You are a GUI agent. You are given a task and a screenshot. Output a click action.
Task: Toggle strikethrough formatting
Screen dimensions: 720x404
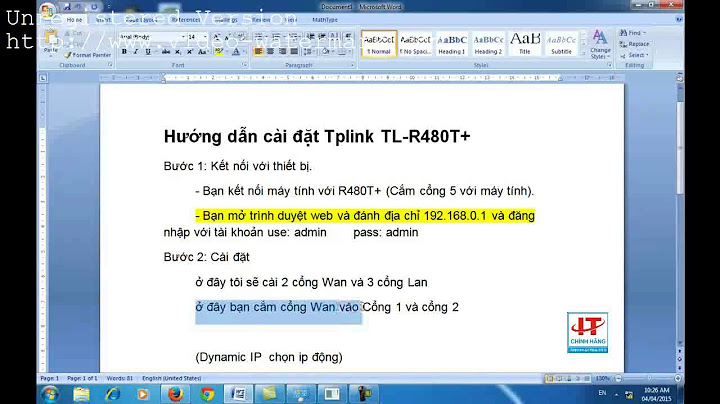pos(166,52)
